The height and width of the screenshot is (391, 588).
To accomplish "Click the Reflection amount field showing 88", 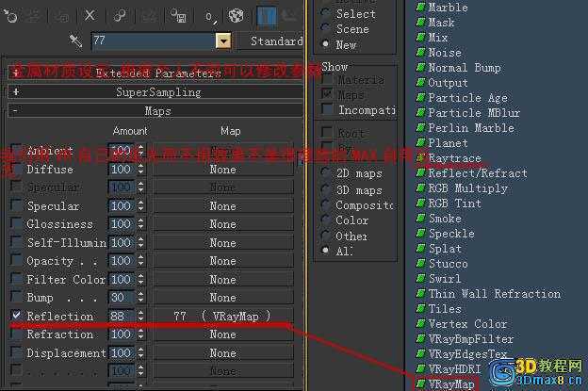I will coord(122,316).
